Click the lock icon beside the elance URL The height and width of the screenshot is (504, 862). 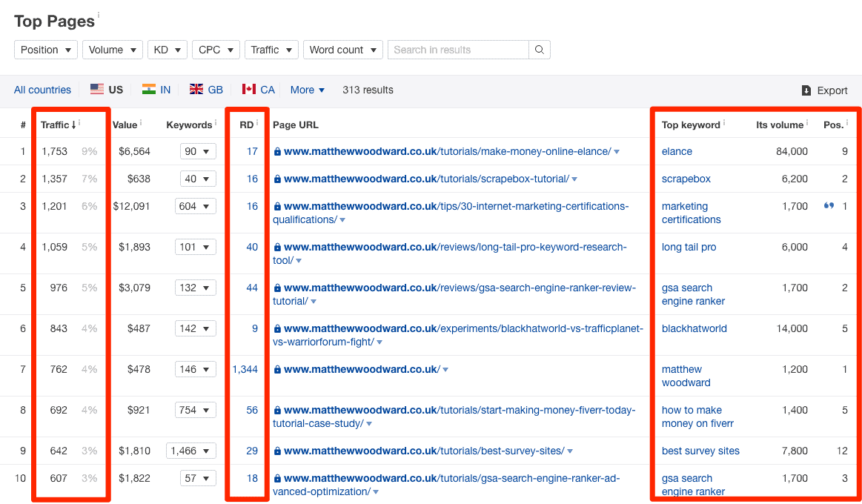pyautogui.click(x=277, y=152)
